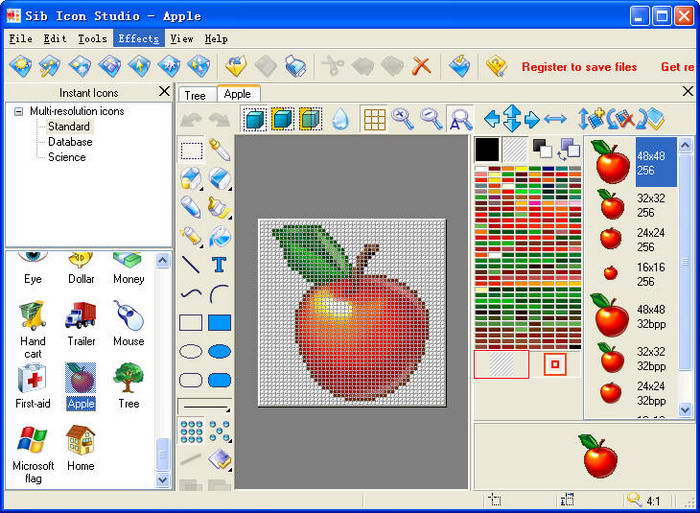700x513 pixels.
Task: Select the rectangular selection tool
Action: [192, 150]
